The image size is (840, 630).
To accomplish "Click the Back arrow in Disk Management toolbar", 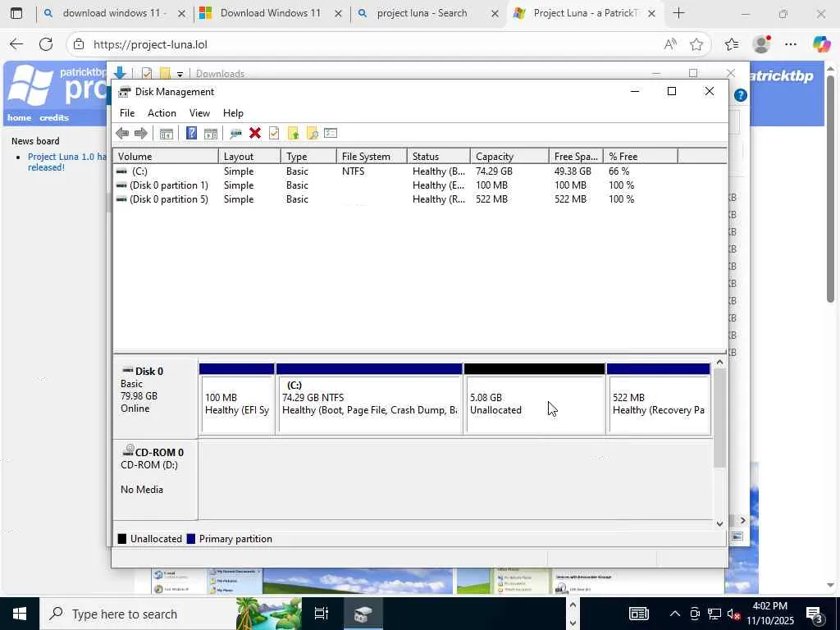I will click(x=122, y=134).
